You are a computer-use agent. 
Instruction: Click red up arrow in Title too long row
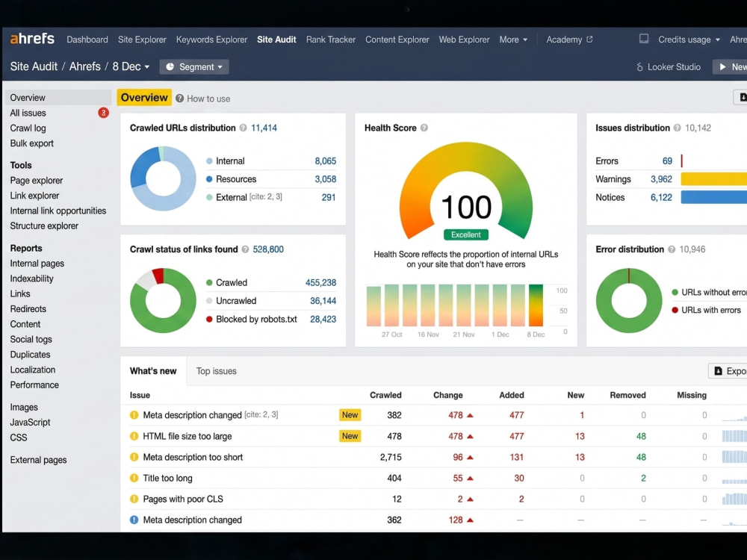click(470, 478)
